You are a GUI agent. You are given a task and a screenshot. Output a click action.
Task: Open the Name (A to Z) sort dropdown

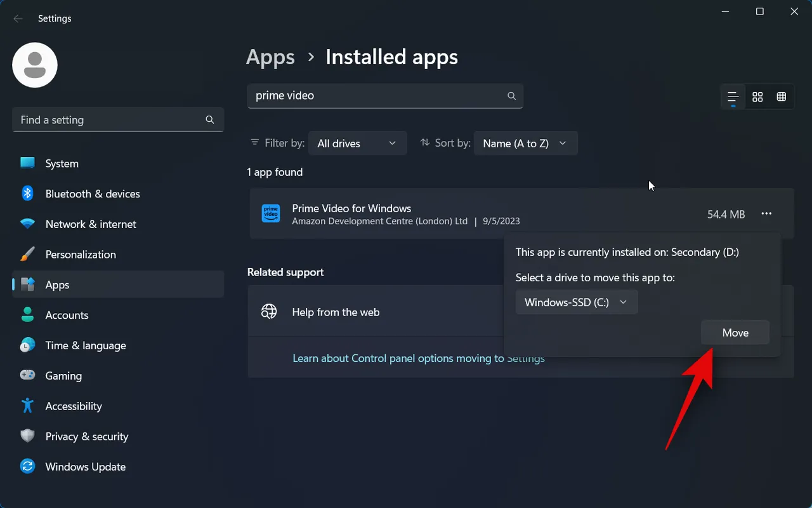pyautogui.click(x=525, y=144)
